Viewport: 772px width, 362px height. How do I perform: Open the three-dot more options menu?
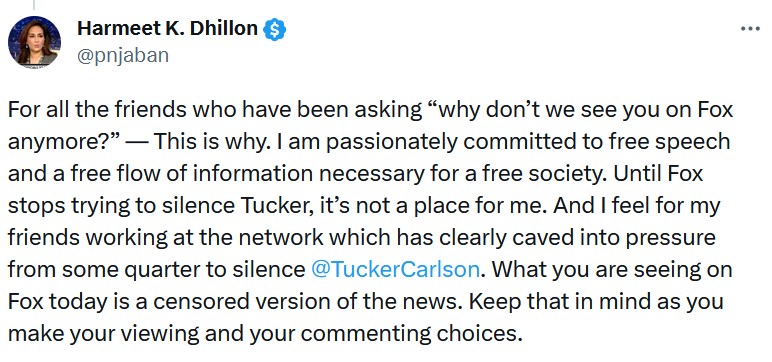(x=750, y=29)
